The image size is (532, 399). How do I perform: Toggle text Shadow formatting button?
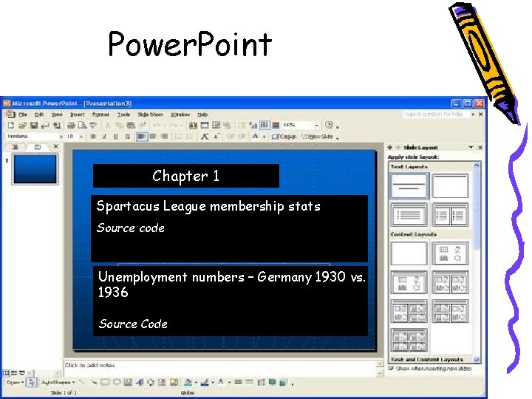pos(127,137)
